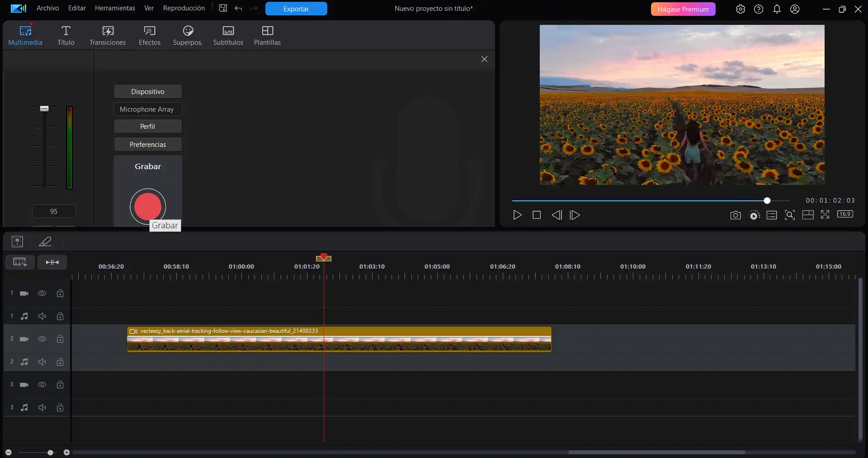This screenshot has width=868, height=458.
Task: Open the Perfil selector
Action: point(147,126)
